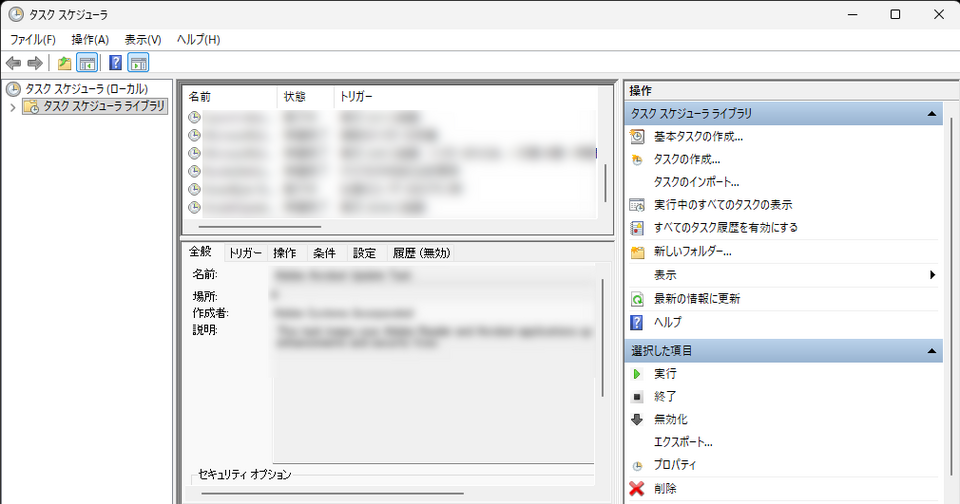960x504 pixels.
Task: Collapse the タスク スケジューラ ライブラリ actions section
Action: pyautogui.click(x=932, y=113)
